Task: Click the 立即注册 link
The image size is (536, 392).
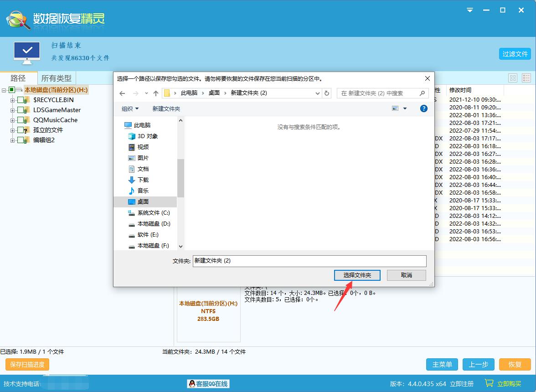Action: (x=461, y=384)
